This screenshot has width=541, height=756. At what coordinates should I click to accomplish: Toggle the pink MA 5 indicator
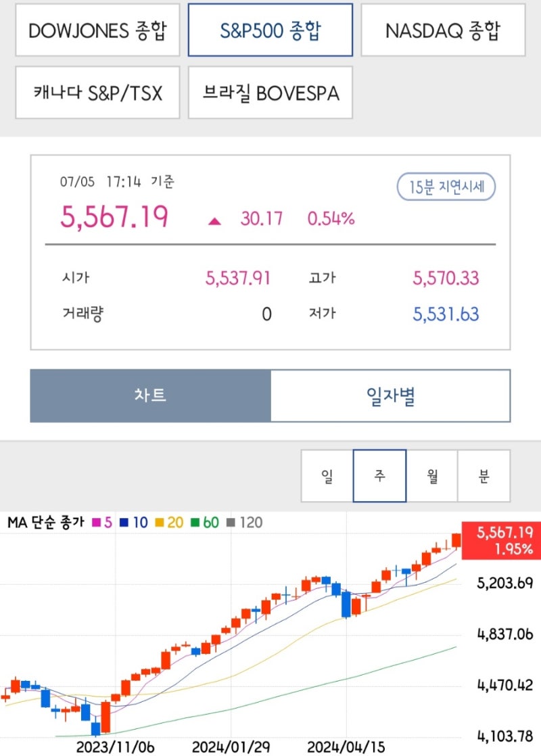[x=102, y=522]
